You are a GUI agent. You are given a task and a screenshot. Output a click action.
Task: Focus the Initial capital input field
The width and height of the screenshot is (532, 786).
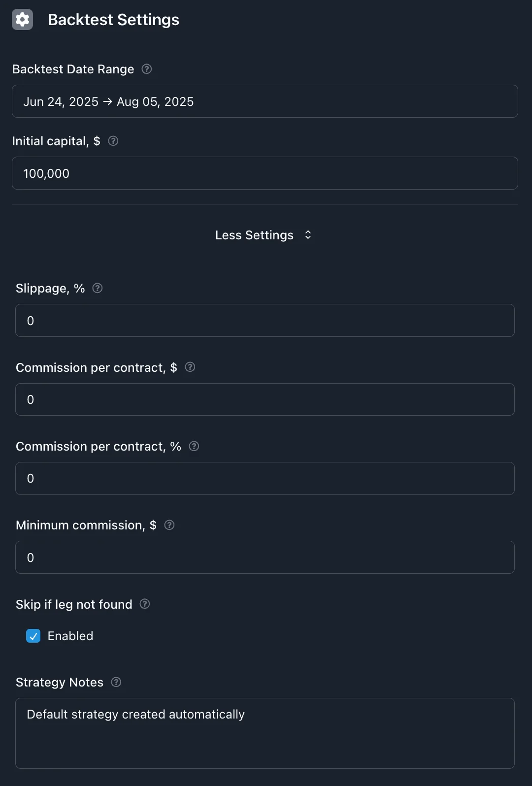coord(265,173)
